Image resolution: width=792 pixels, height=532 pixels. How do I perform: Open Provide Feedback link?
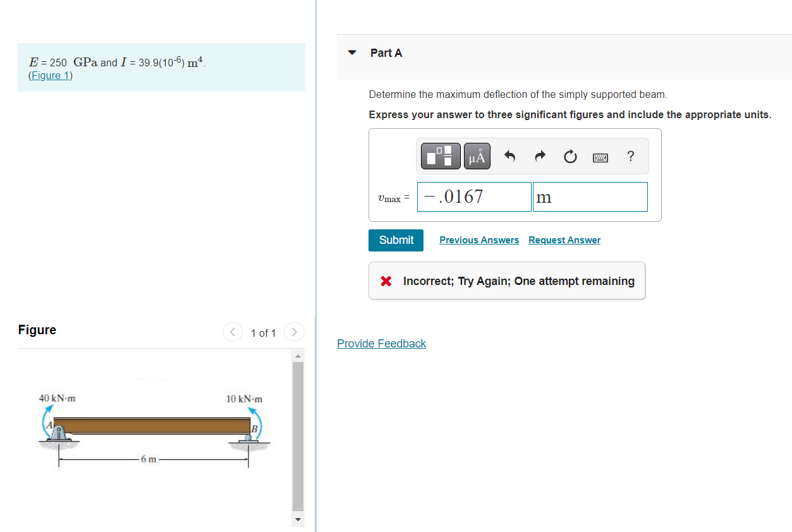click(x=381, y=344)
